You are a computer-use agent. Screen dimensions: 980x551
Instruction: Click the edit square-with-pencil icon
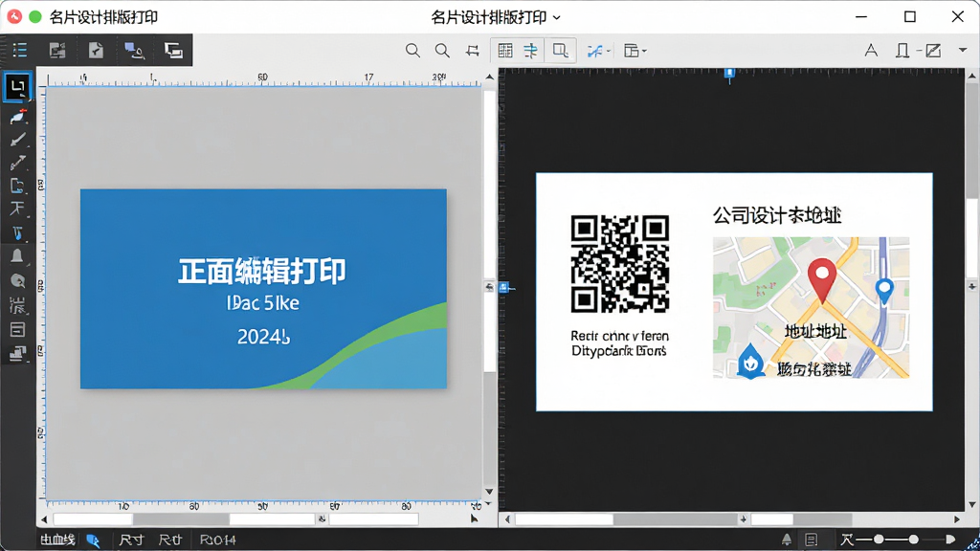(933, 51)
